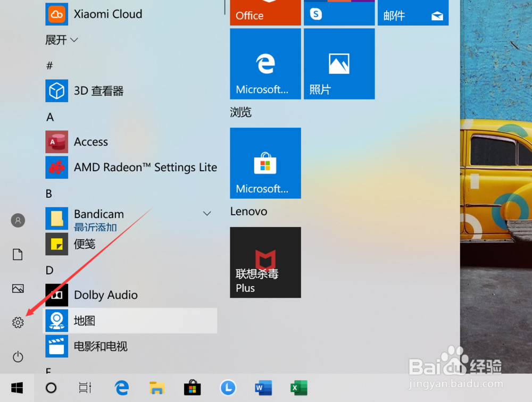Select the Lenovo tile group title
532x402 pixels.
pyautogui.click(x=248, y=211)
